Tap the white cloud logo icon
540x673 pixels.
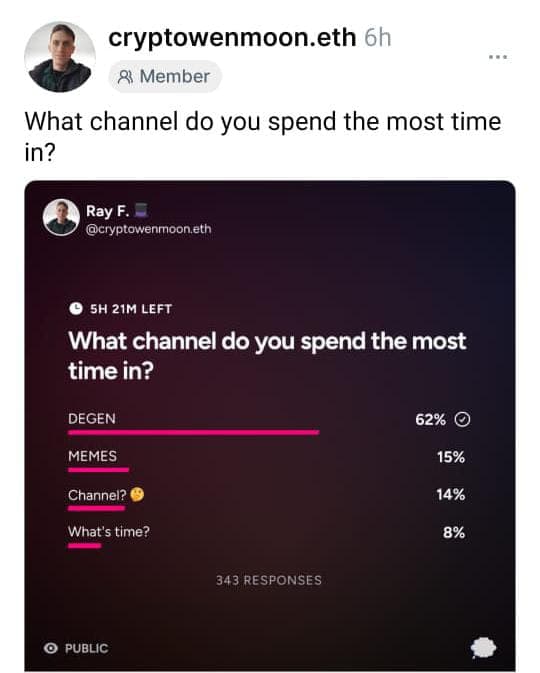pos(483,648)
